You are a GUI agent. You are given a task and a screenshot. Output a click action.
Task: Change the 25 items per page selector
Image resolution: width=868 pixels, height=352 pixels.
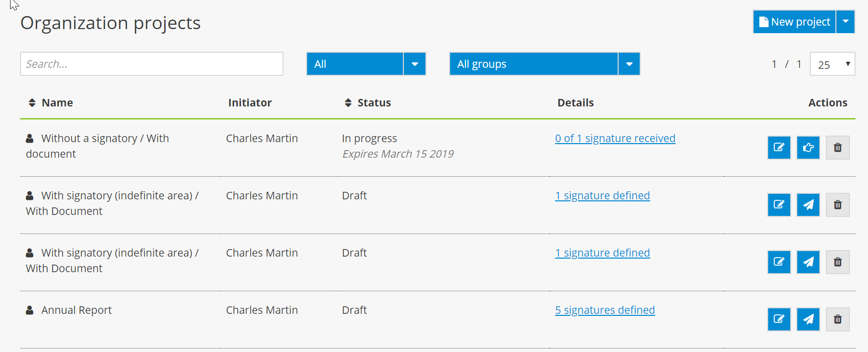832,64
